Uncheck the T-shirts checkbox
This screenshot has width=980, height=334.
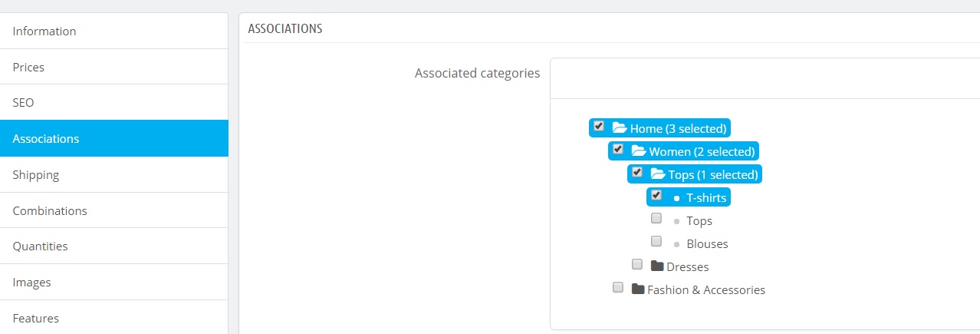tap(656, 195)
